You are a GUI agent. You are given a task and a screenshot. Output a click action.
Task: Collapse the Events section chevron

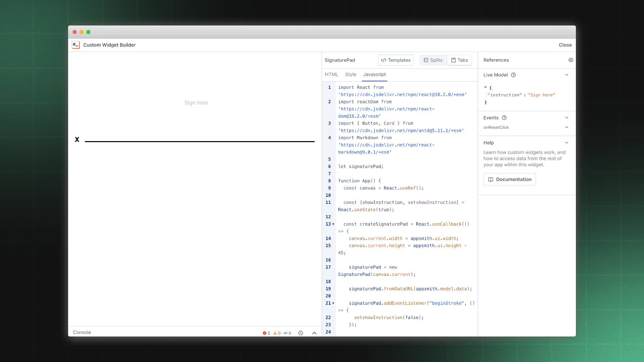(567, 118)
